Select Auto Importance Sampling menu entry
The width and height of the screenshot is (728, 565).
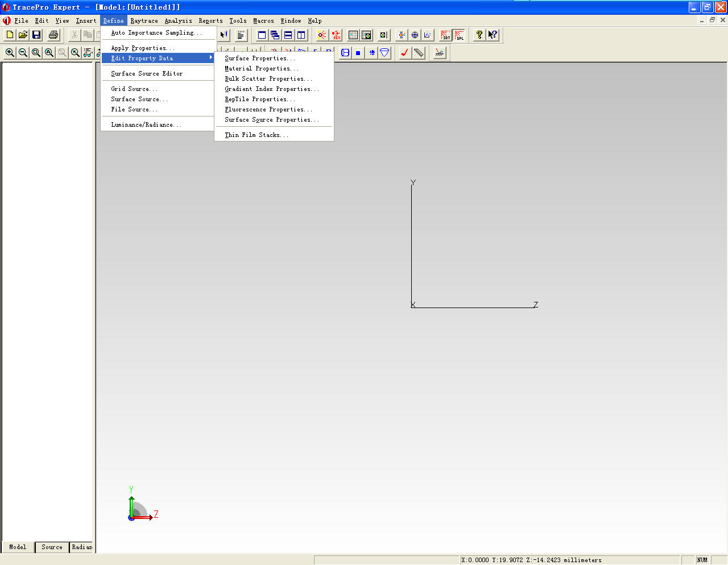(159, 32)
